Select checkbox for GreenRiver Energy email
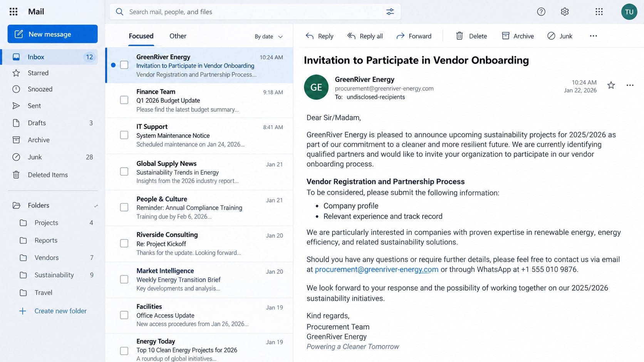The width and height of the screenshot is (644, 362). [124, 65]
